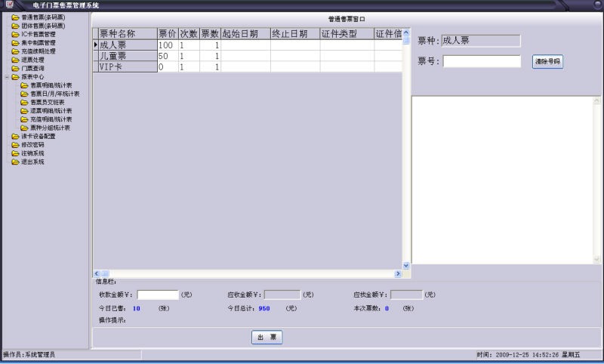This screenshot has width=604, height=364.
Task: Click the IC卡售票管理 folder icon
Action: [x=15, y=34]
